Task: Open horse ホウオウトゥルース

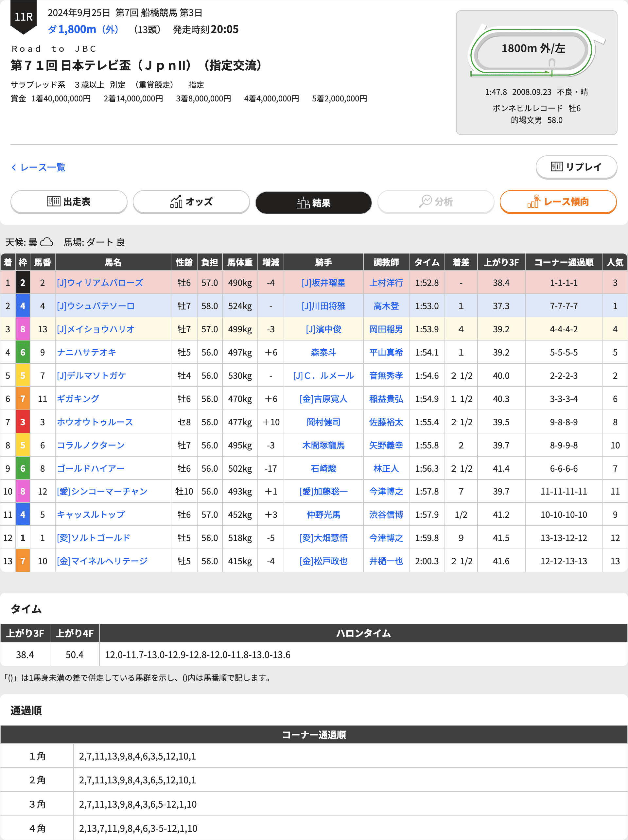Action: point(95,422)
